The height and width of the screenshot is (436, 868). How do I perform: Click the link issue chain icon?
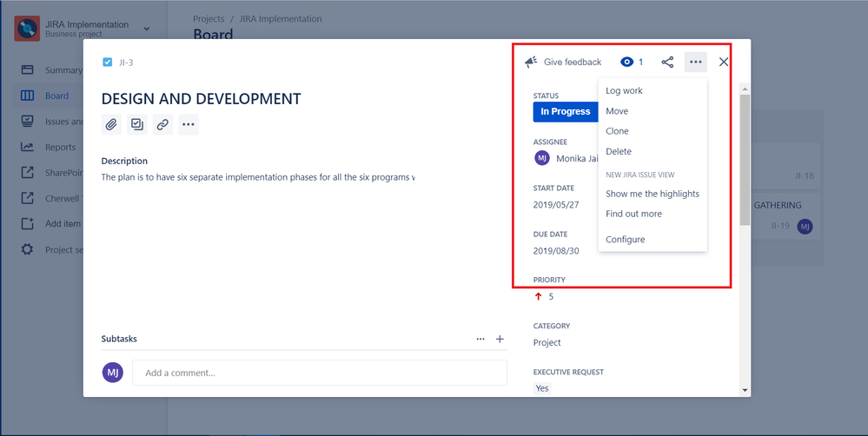click(x=162, y=124)
